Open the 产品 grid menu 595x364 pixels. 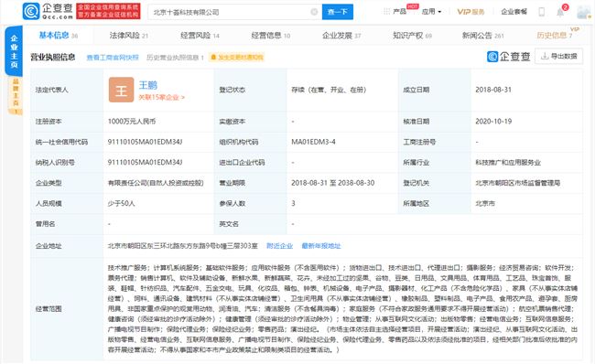point(395,11)
